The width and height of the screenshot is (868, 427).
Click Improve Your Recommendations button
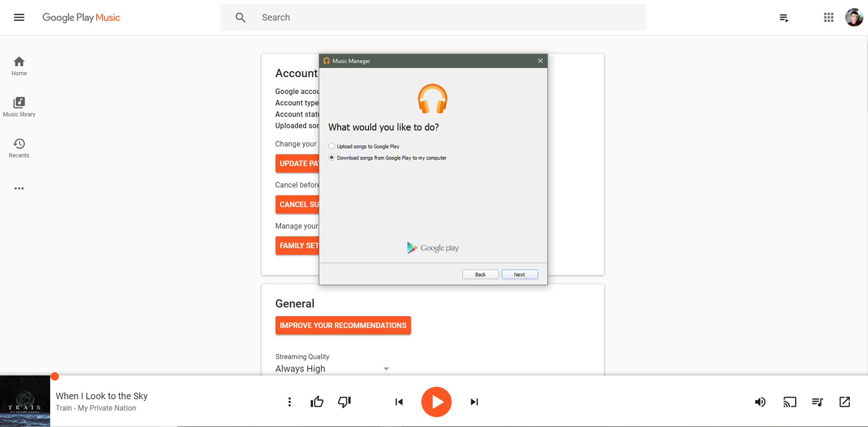coord(343,325)
